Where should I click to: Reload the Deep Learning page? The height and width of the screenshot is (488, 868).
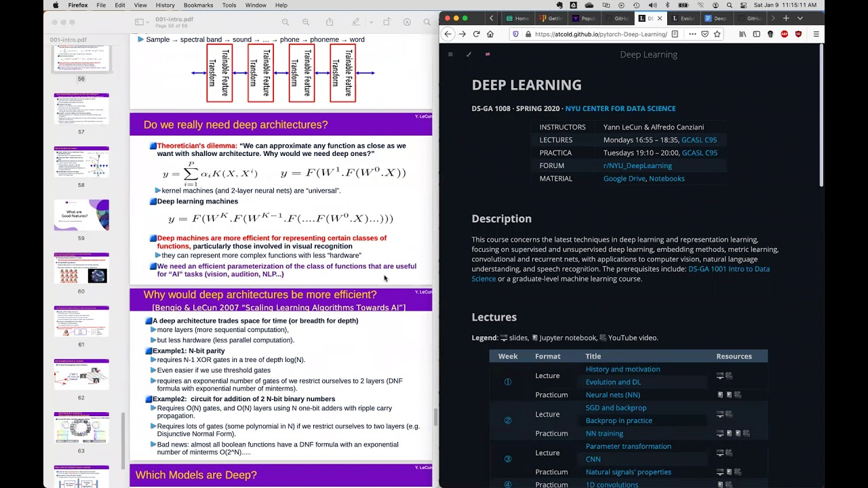coord(476,34)
